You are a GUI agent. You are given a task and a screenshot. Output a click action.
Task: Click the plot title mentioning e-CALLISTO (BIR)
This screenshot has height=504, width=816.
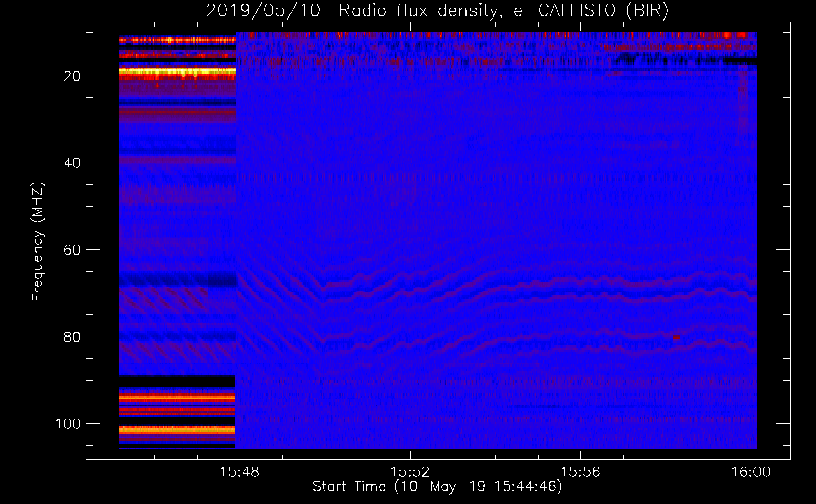437,11
